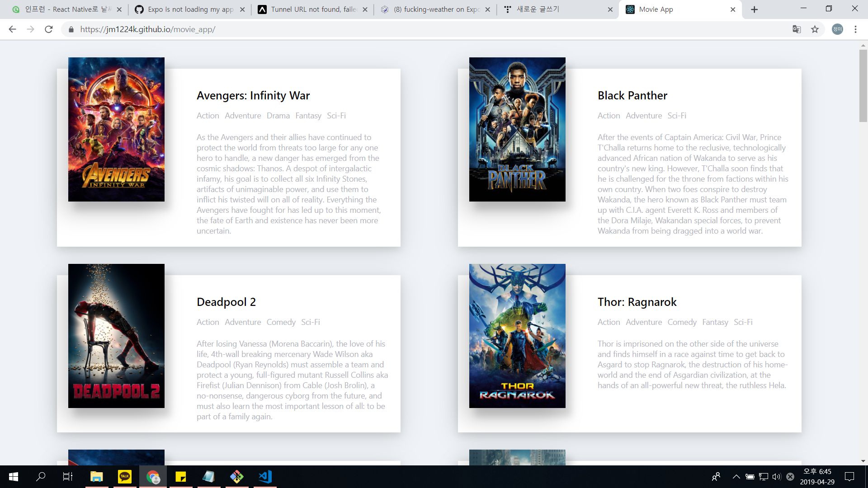This screenshot has height=488, width=868.
Task: Go back using the back arrow
Action: point(12,29)
